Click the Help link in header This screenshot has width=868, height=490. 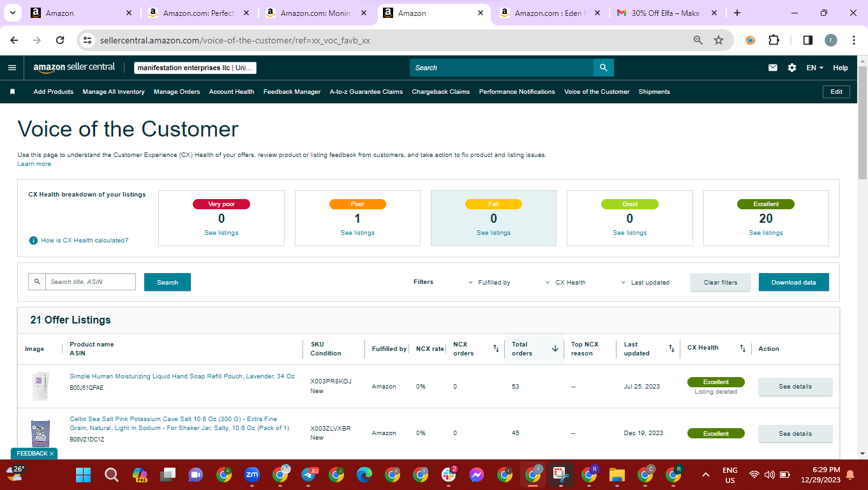pyautogui.click(x=841, y=68)
